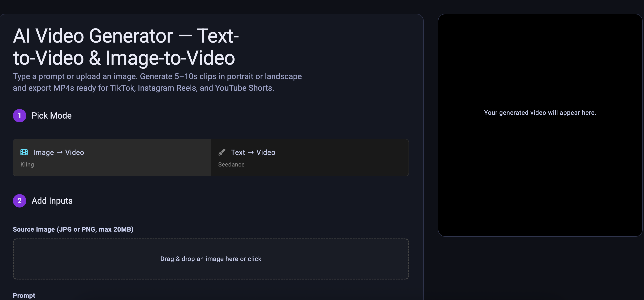The image size is (644, 300).
Task: Click the Add Inputs section heading
Action: pyautogui.click(x=52, y=201)
